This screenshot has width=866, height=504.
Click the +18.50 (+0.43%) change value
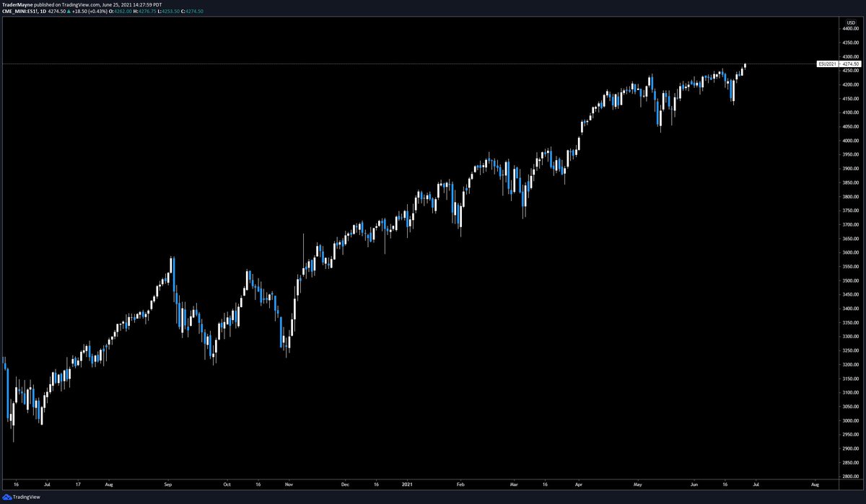pyautogui.click(x=91, y=10)
